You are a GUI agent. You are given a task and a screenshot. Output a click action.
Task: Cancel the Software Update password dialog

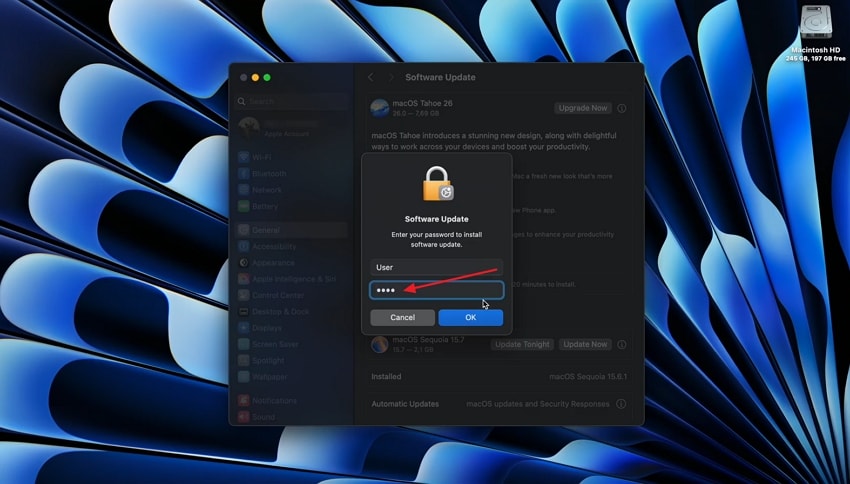click(402, 318)
